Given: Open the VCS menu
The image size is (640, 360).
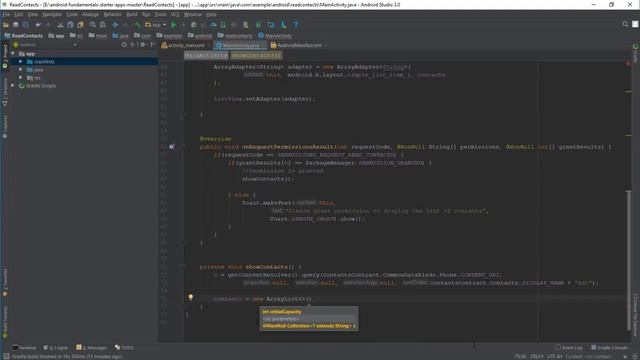Looking at the screenshot, I should click(x=175, y=14).
